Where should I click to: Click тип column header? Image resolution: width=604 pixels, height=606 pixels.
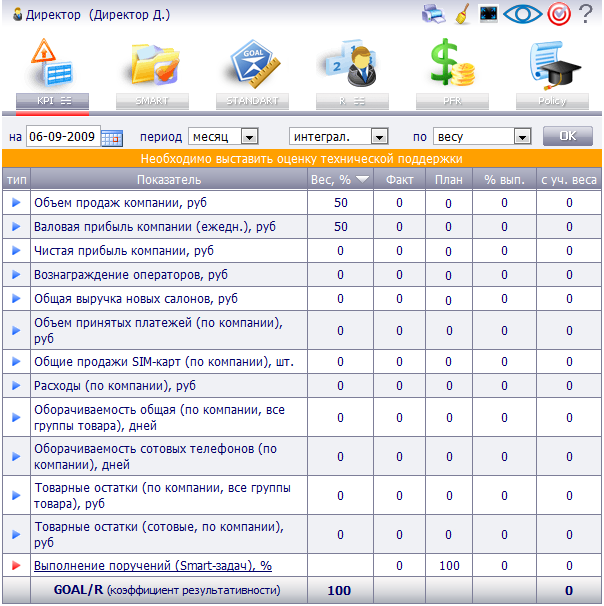17,180
